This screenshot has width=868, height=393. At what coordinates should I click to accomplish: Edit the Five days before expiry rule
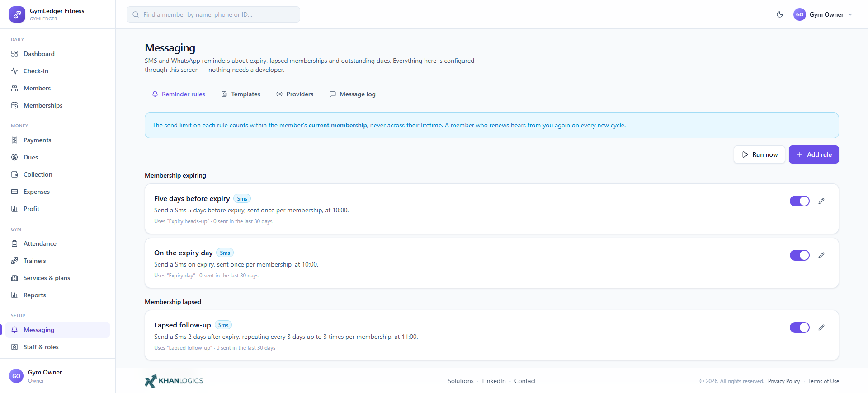click(x=821, y=201)
